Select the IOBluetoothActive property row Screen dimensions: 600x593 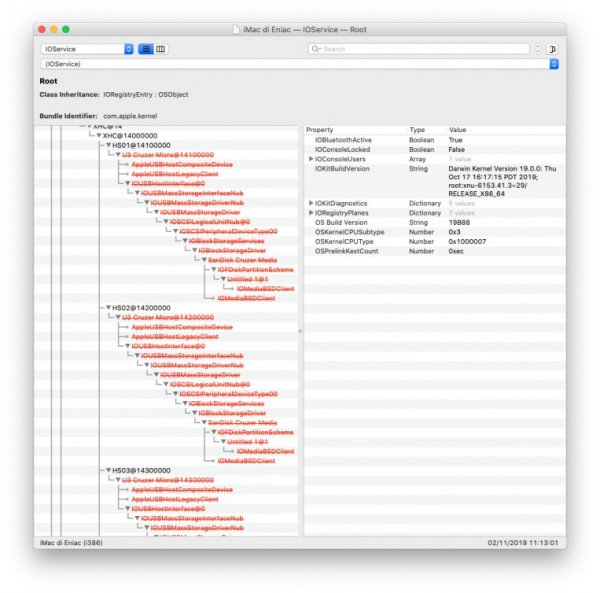tap(435, 140)
